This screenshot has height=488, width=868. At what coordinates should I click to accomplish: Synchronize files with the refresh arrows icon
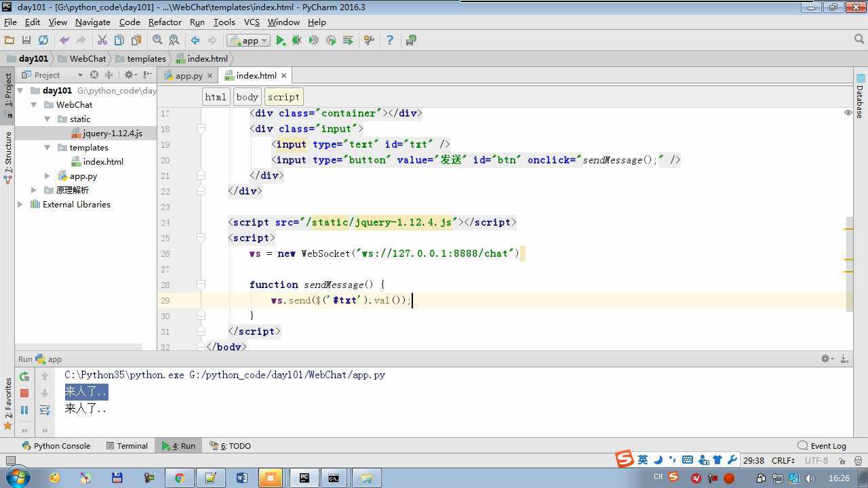point(43,41)
